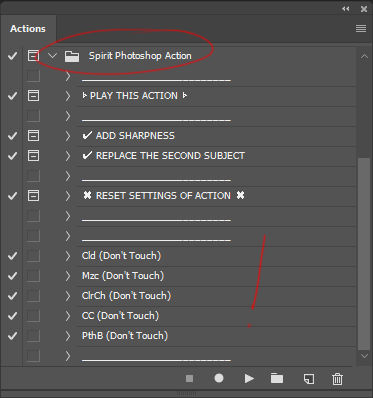Toggle dialog icon for RESET SETTINGS OF ACTION
373x398 pixels.
click(x=33, y=196)
